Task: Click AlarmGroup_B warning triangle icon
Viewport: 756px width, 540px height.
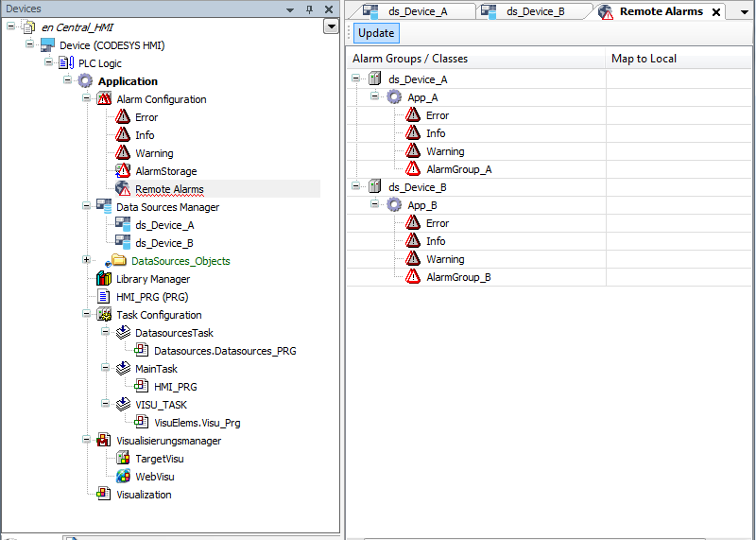Action: (x=413, y=277)
